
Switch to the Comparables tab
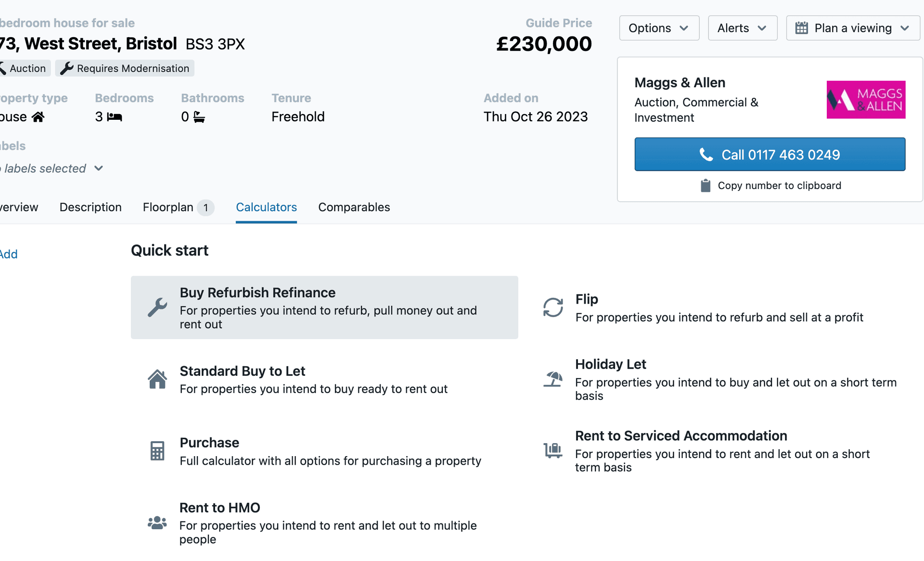pyautogui.click(x=354, y=207)
